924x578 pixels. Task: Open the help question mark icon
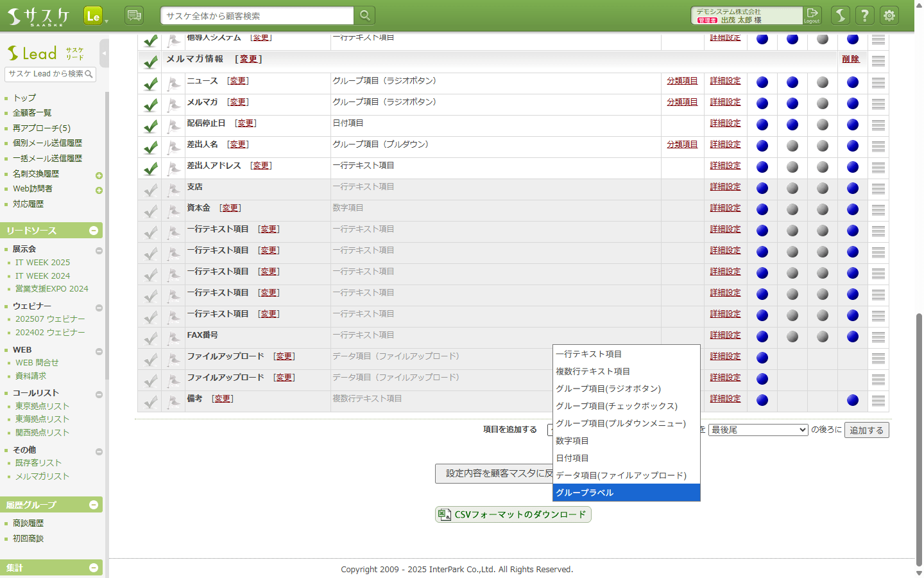865,15
